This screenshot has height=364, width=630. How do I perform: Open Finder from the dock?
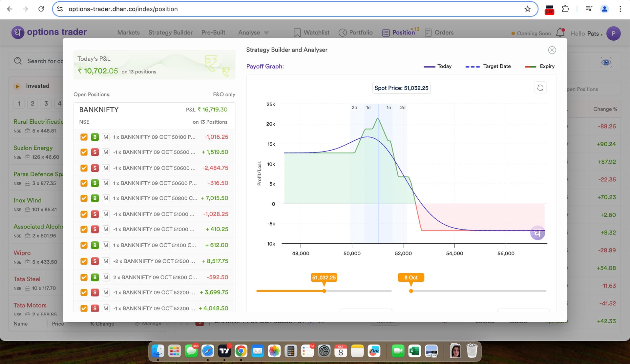[x=158, y=351]
